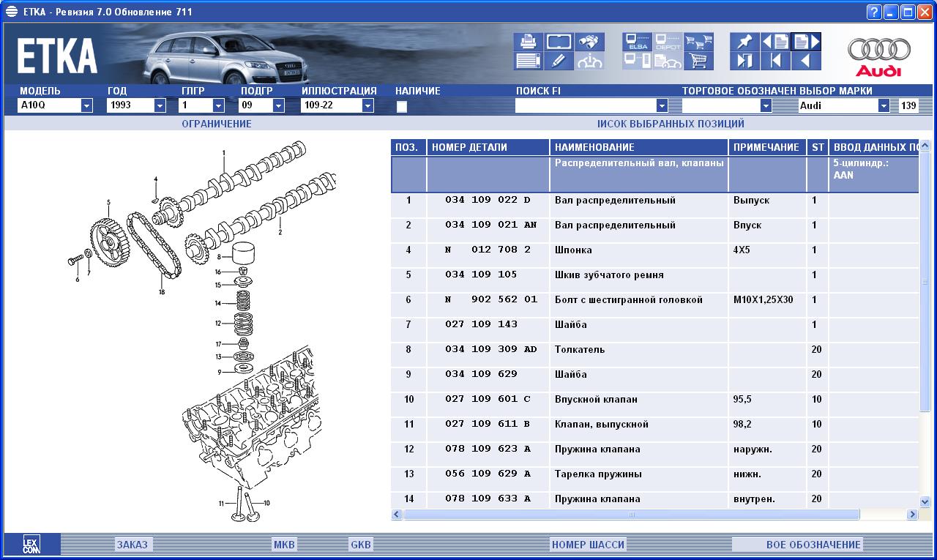Click the MKB button
Screen dimensions: 937x560
[x=284, y=545]
